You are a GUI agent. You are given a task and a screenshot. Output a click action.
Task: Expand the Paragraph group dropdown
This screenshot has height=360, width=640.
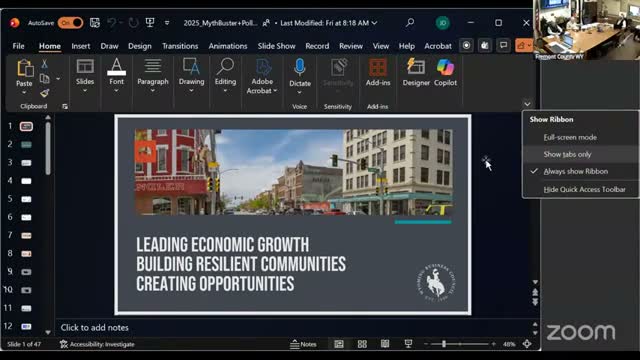(153, 91)
